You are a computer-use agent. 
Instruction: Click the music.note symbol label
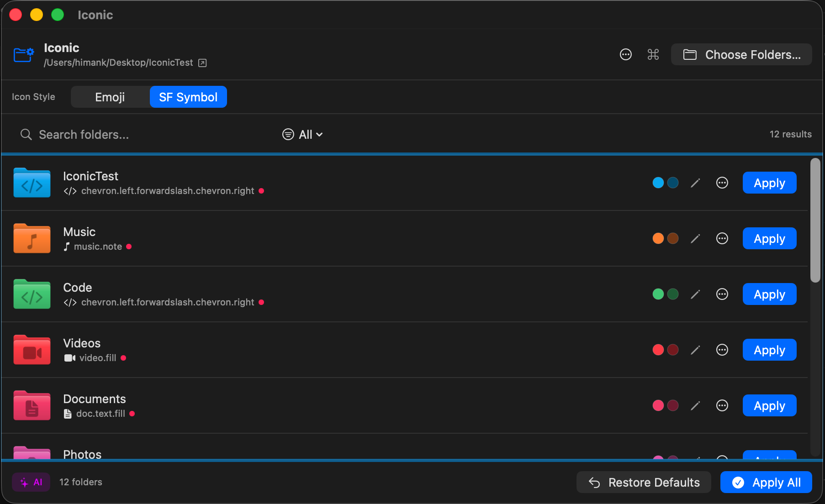pyautogui.click(x=98, y=247)
